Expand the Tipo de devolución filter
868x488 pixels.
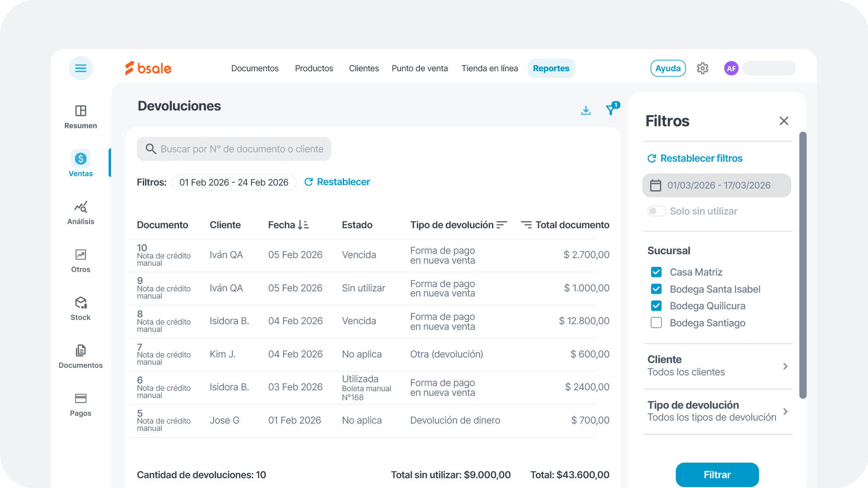[x=717, y=411]
